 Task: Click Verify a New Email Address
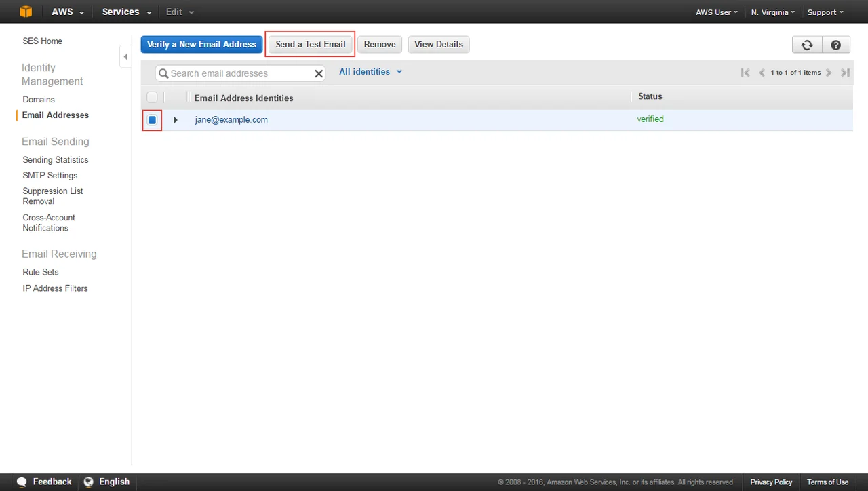pyautogui.click(x=201, y=44)
